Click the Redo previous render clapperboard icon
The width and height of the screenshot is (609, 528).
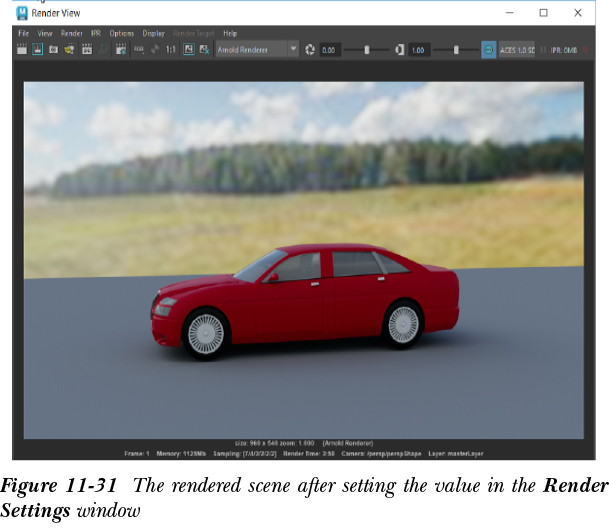click(x=22, y=49)
